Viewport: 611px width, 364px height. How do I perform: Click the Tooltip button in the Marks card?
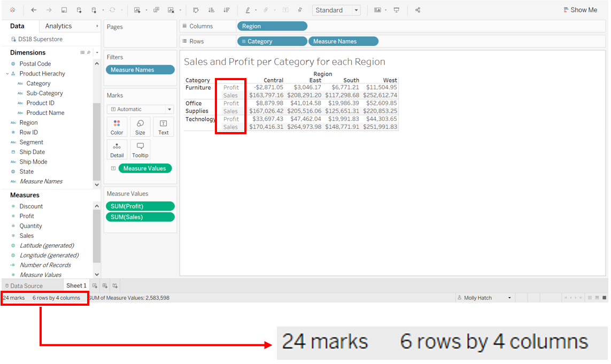[x=140, y=149]
